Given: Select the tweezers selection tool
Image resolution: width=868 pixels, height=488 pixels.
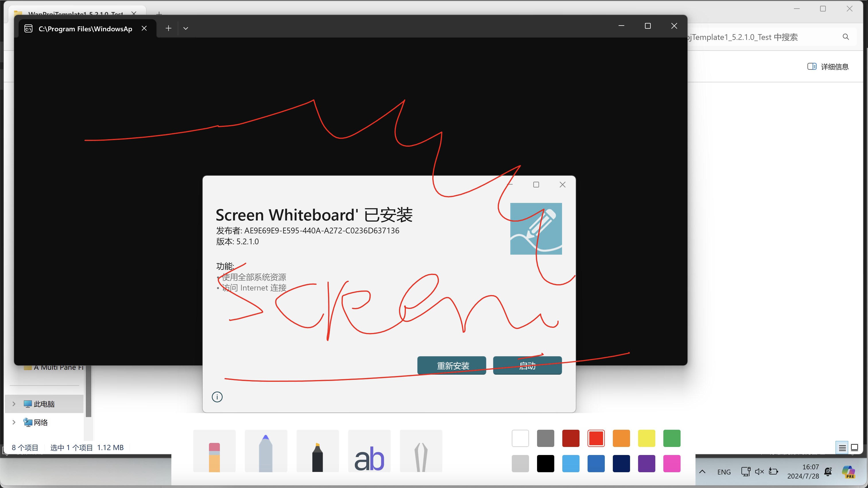Looking at the screenshot, I should pyautogui.click(x=421, y=451).
